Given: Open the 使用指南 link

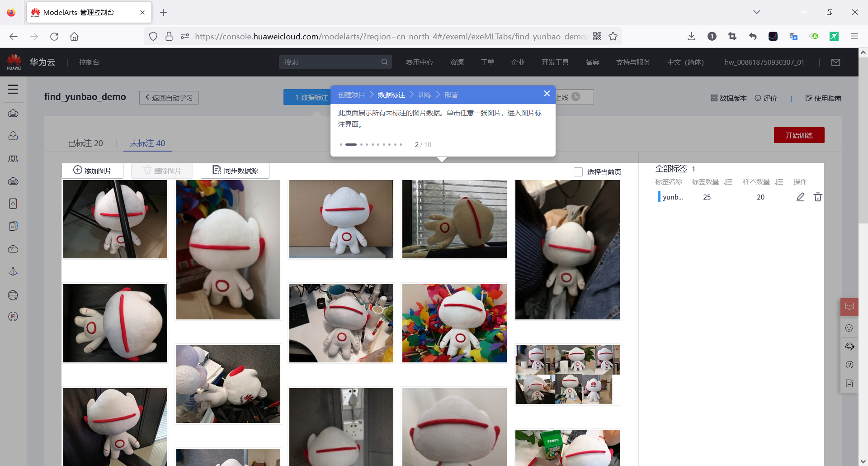Looking at the screenshot, I should (823, 98).
